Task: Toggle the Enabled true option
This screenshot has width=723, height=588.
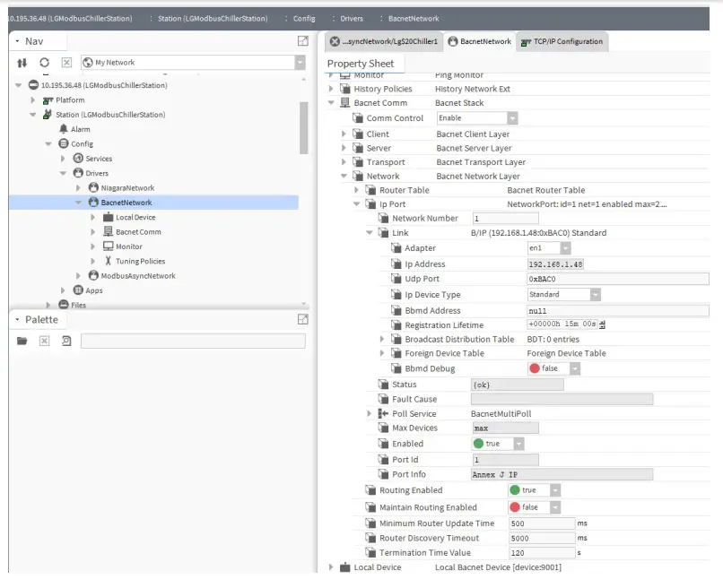Action: tap(499, 444)
